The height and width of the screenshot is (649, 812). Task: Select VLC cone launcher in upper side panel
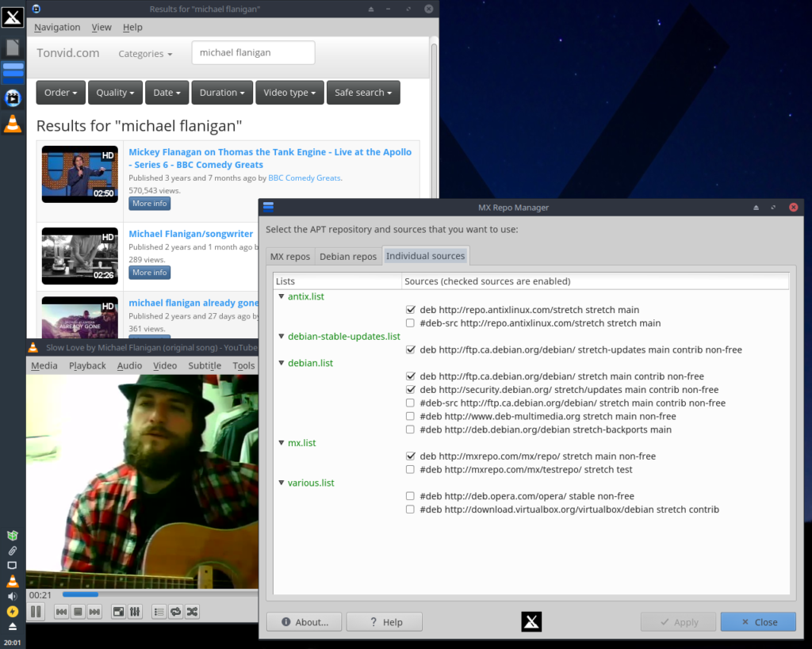(x=13, y=124)
